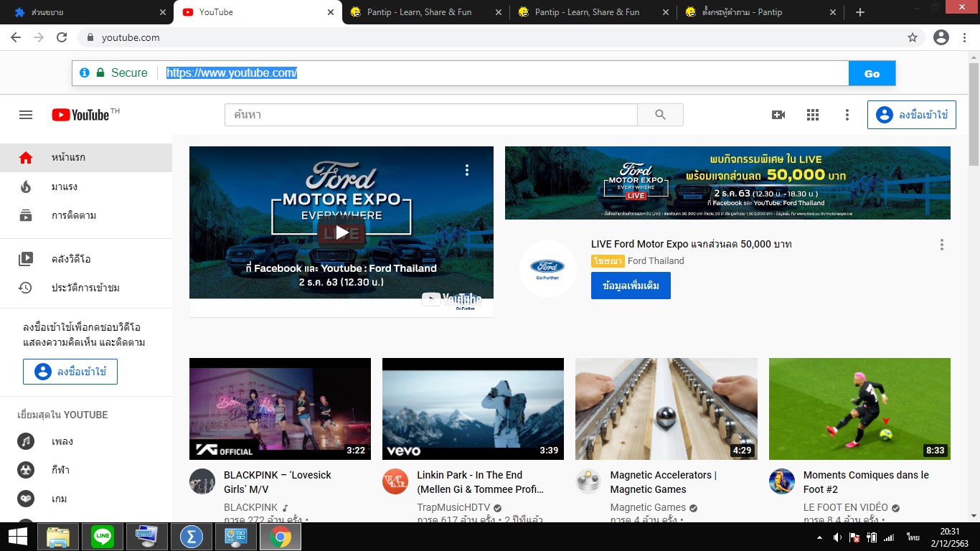Open LINE app from taskbar

[103, 537]
